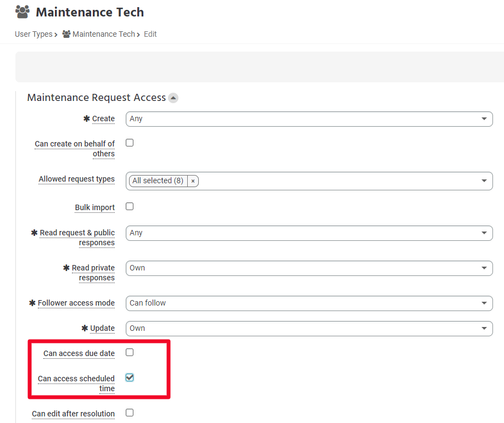The height and width of the screenshot is (423, 504).
Task: Click the users group icon beside Maintenance Tech title
Action: [x=23, y=12]
